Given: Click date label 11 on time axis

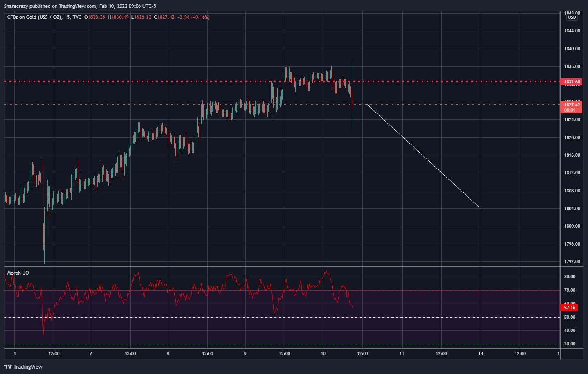Looking at the screenshot, I should pyautogui.click(x=402, y=354).
